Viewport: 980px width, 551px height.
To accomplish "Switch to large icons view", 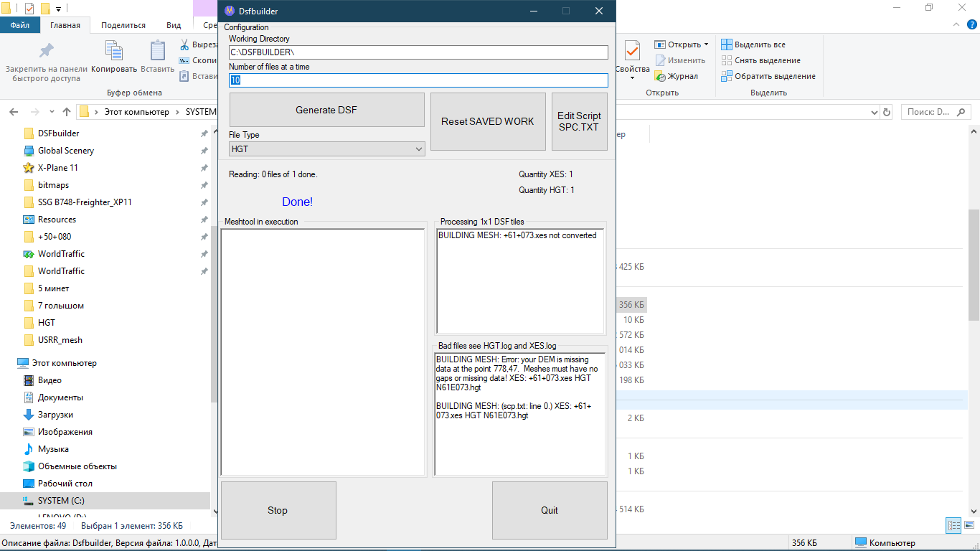I will click(968, 526).
